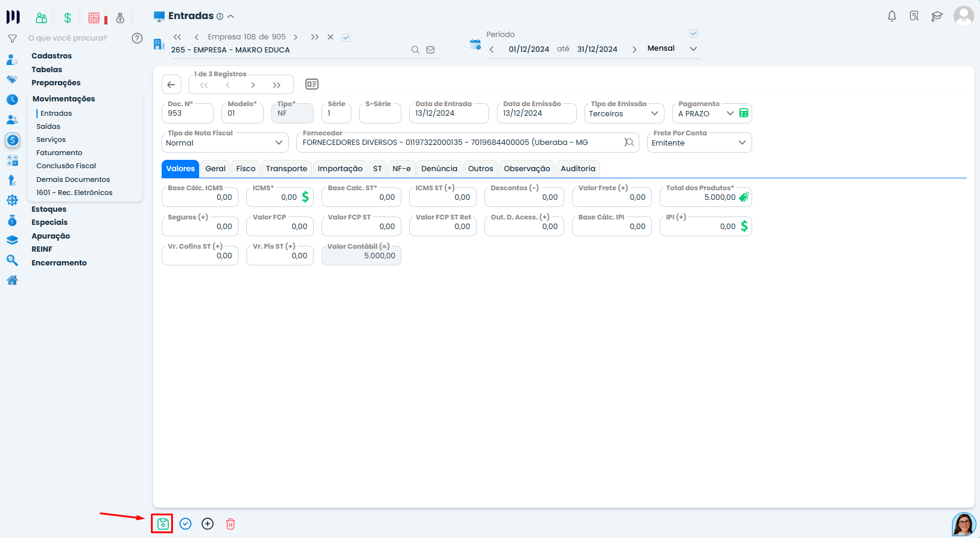Open the NF-e tab

click(x=401, y=169)
